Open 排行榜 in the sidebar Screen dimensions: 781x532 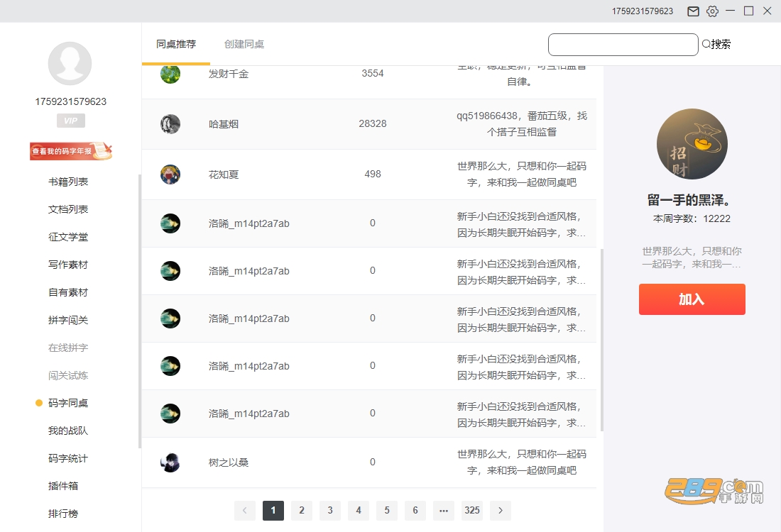(63, 514)
